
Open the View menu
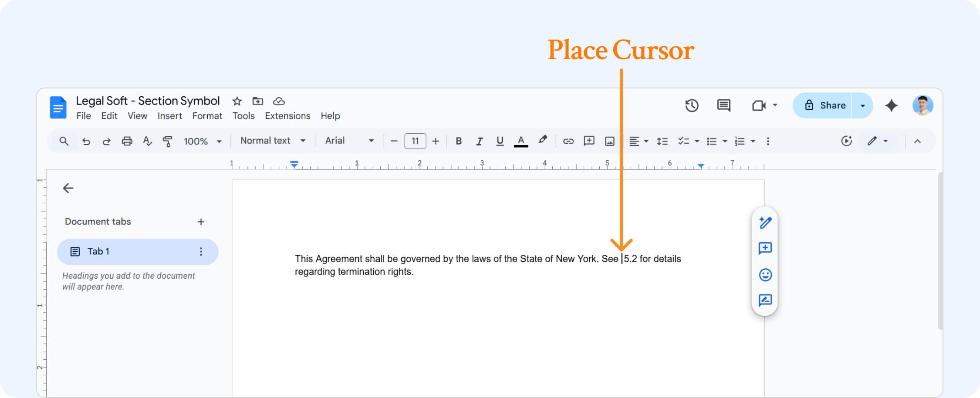[137, 116]
